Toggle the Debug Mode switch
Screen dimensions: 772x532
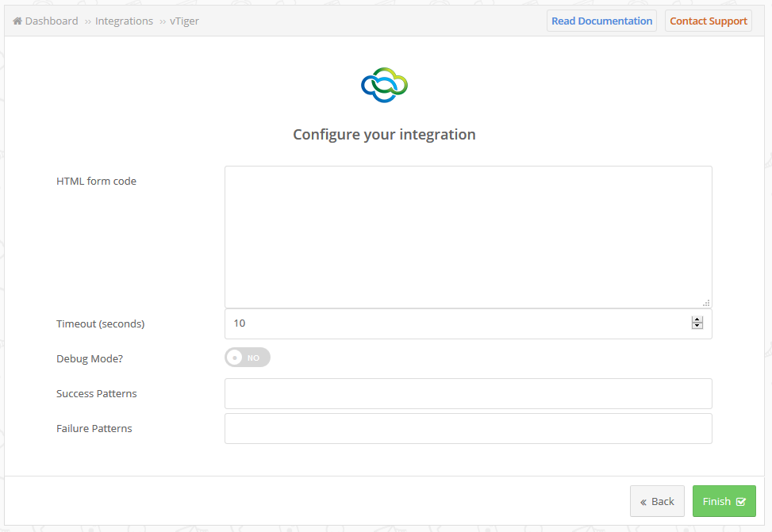248,358
